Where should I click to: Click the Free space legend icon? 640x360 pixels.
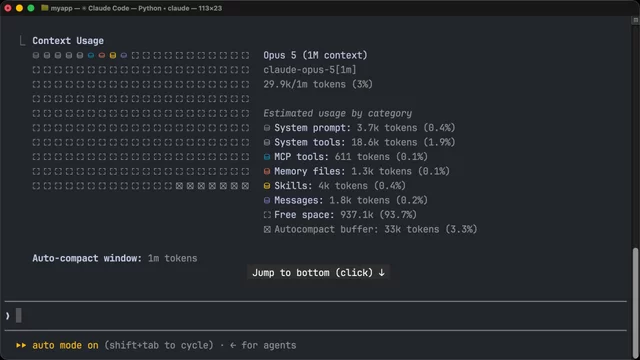(x=267, y=215)
